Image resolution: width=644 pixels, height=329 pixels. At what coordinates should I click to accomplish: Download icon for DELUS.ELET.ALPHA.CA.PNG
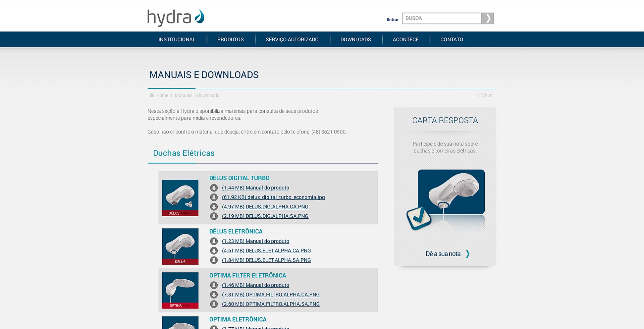(x=214, y=251)
